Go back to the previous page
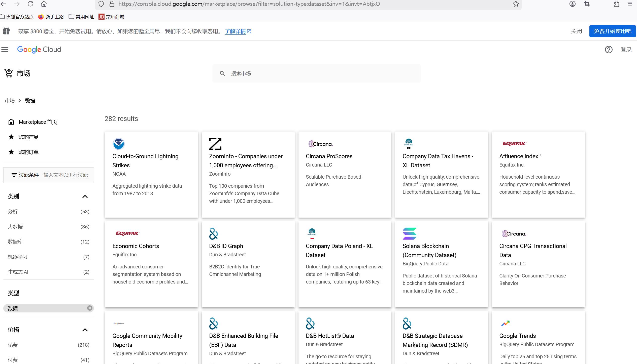Viewport: 637px width, 364px height. tap(3, 4)
